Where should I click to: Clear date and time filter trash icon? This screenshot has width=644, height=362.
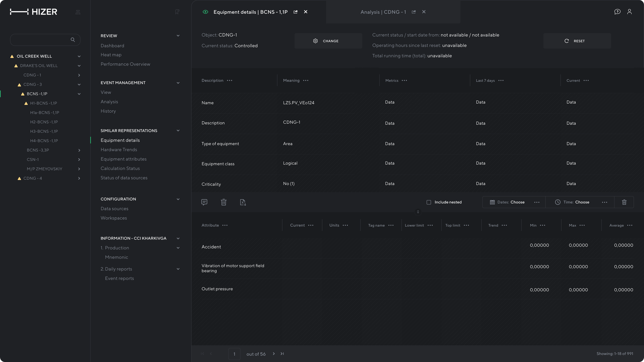624,202
